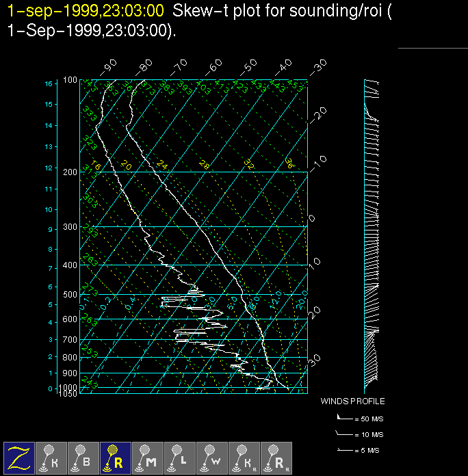468x476 pixels.
Task: Click the 16 km altitude axis label
Action: pyautogui.click(x=49, y=83)
